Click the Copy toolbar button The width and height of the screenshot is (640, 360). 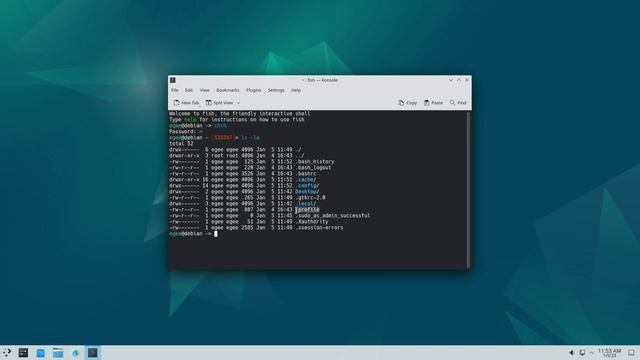(x=408, y=103)
